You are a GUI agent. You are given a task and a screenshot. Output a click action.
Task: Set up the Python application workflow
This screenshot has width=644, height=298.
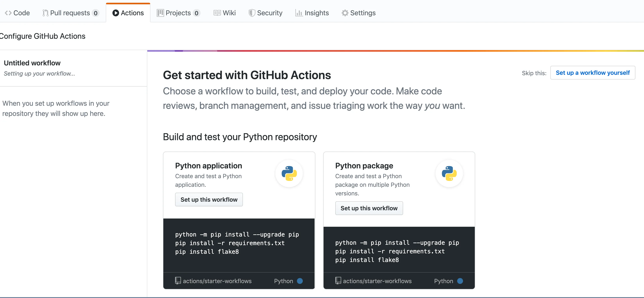click(209, 200)
